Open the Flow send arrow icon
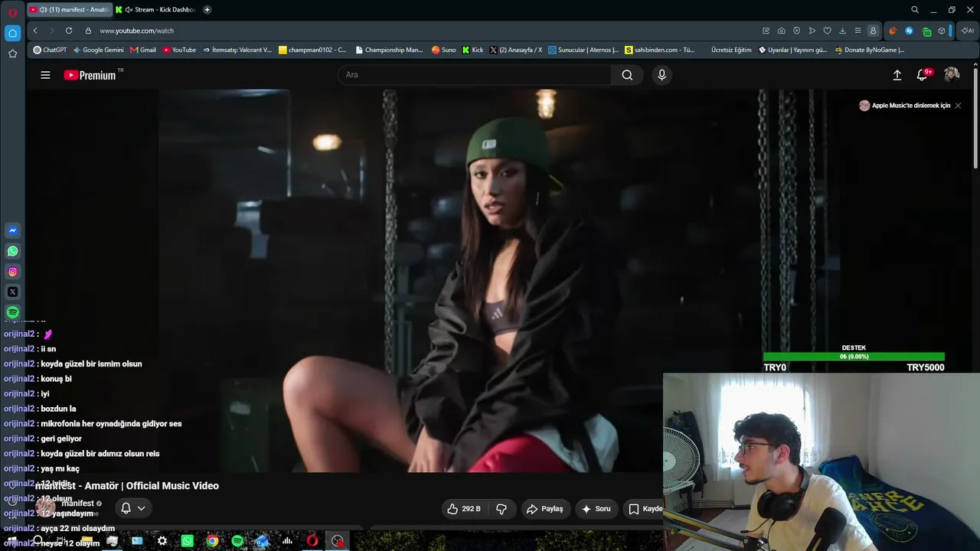This screenshot has width=980, height=551. (x=812, y=31)
